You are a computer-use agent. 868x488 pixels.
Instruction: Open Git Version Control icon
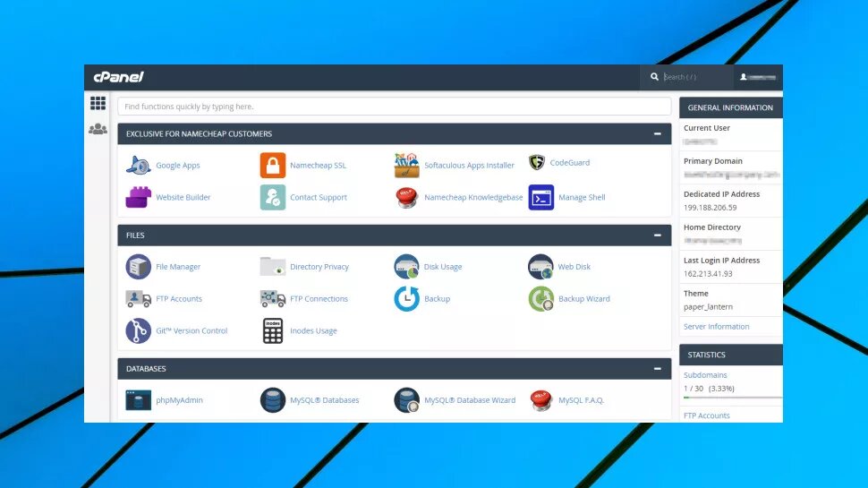(x=139, y=330)
